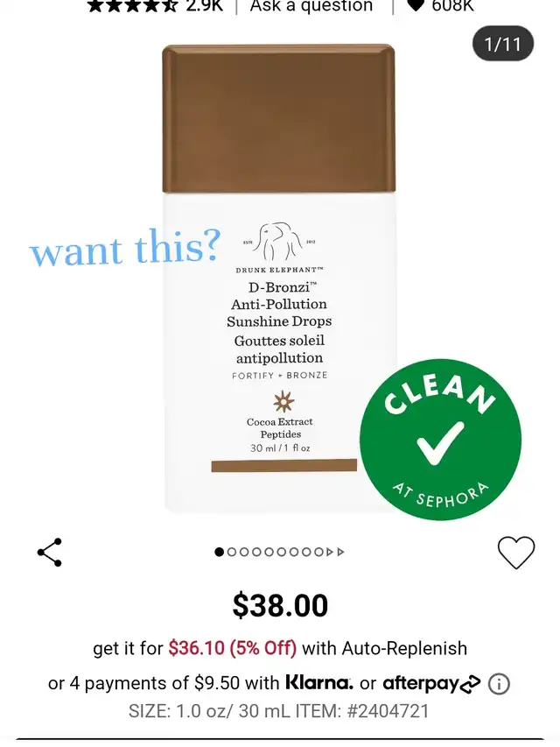Click the $38.00 price text

280,605
